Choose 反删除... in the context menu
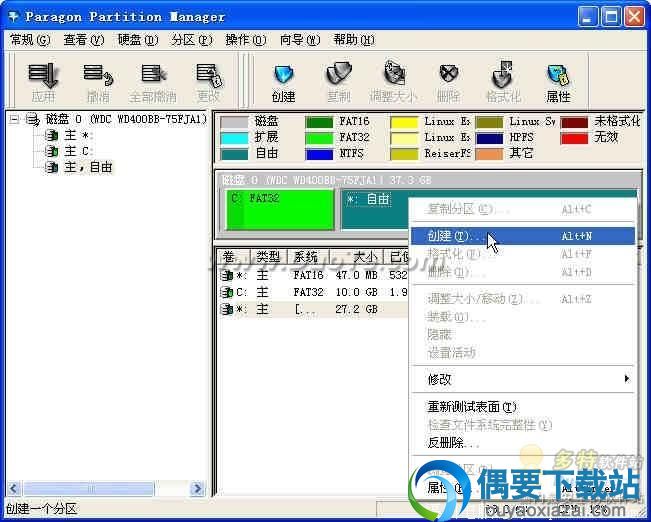651x522 pixels. pos(523,443)
